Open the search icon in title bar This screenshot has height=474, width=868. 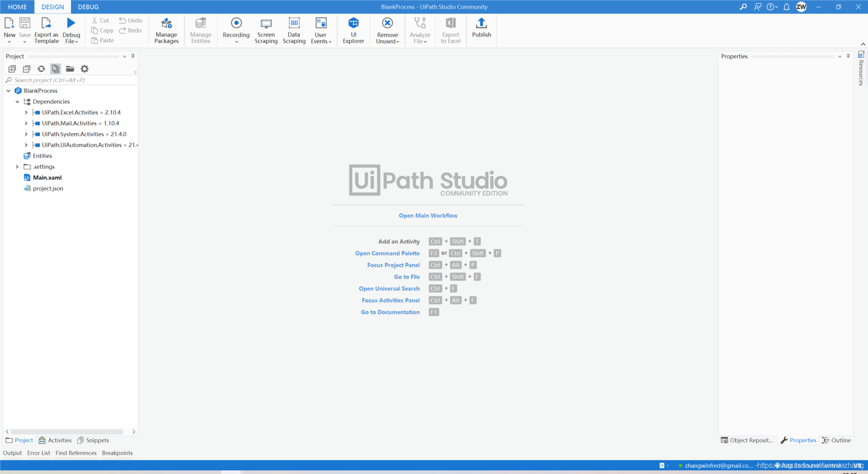point(743,7)
